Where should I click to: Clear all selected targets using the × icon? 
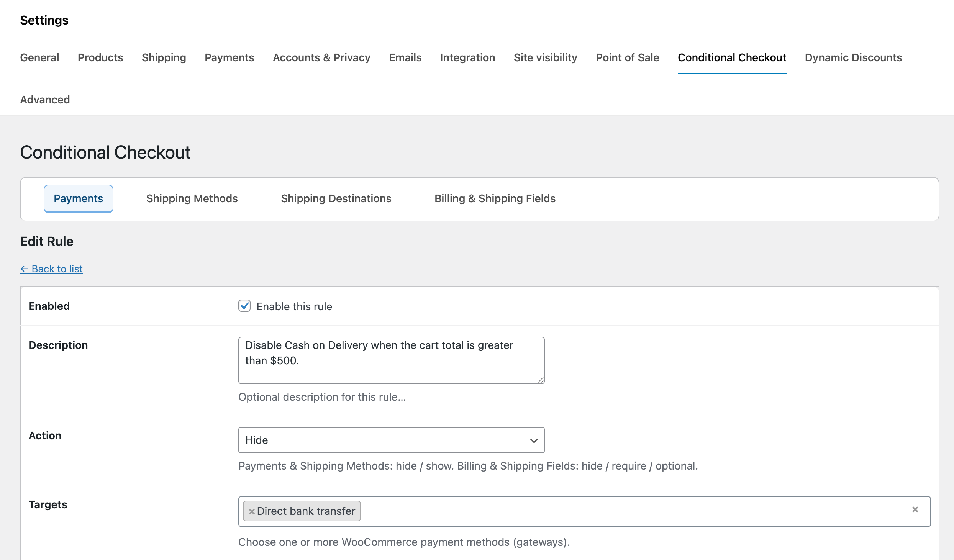coord(916,509)
